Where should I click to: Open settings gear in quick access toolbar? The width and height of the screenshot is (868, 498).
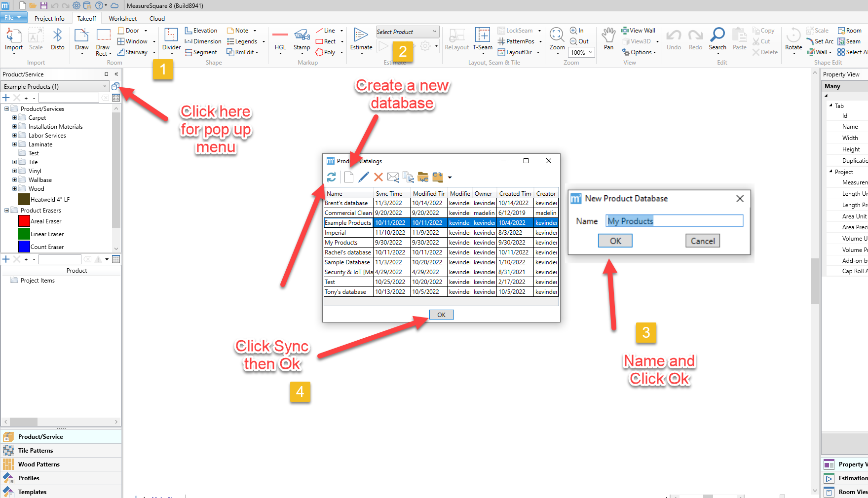(x=76, y=5)
